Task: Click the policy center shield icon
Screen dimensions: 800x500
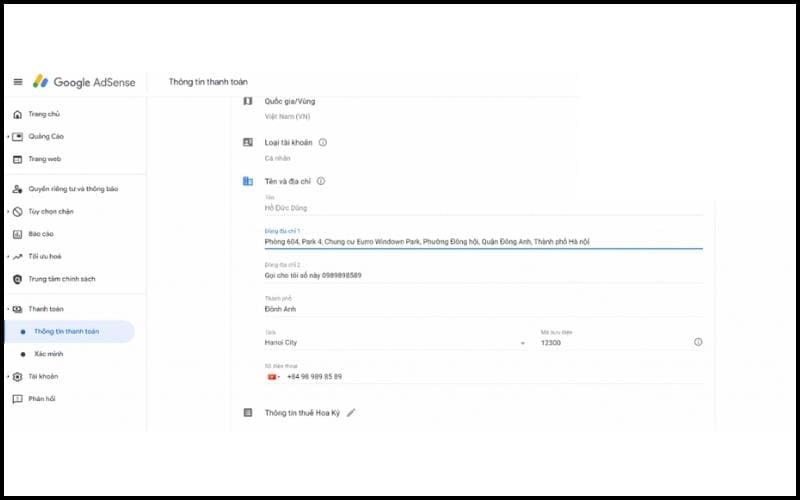Action: click(x=17, y=279)
